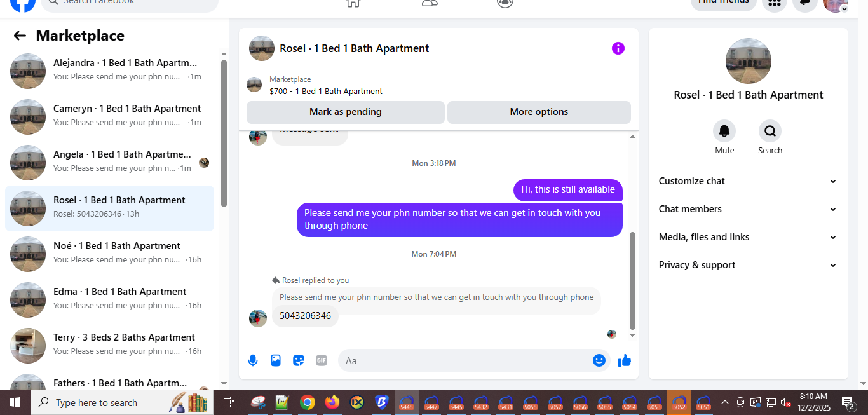Mute this chat with bell icon
Image resolution: width=868 pixels, height=415 pixels.
[x=724, y=131]
